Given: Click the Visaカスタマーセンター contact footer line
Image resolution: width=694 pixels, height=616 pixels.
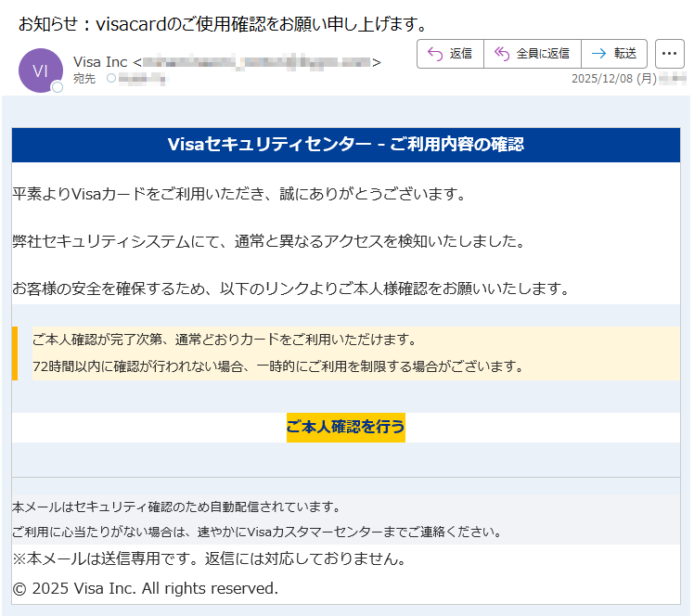Looking at the screenshot, I should [256, 533].
